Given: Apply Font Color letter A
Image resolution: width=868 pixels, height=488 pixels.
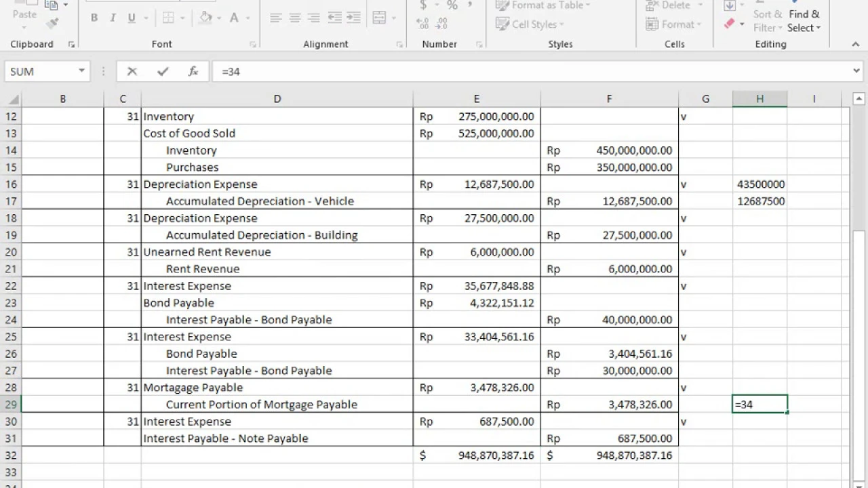Looking at the screenshot, I should pos(234,18).
